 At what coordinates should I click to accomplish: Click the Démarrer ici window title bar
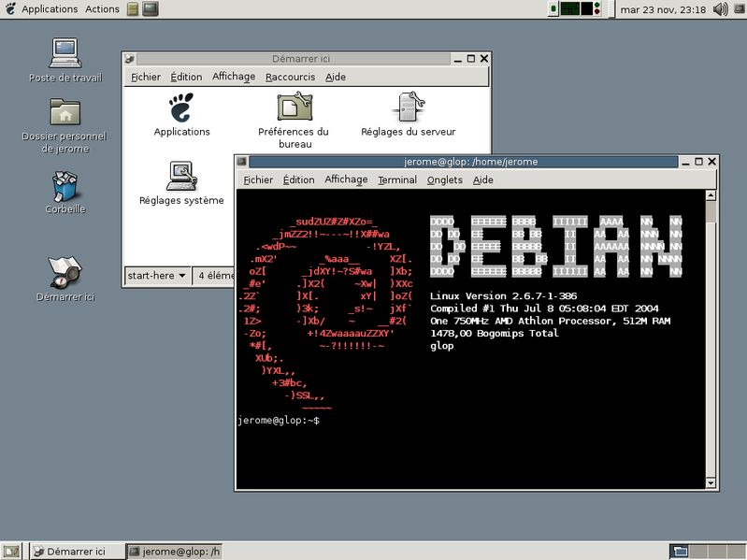(294, 59)
